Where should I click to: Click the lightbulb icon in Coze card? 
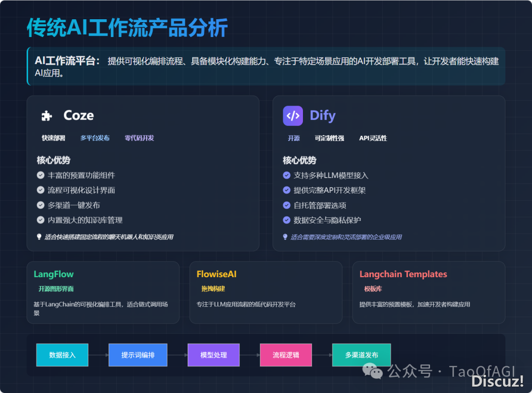39,237
